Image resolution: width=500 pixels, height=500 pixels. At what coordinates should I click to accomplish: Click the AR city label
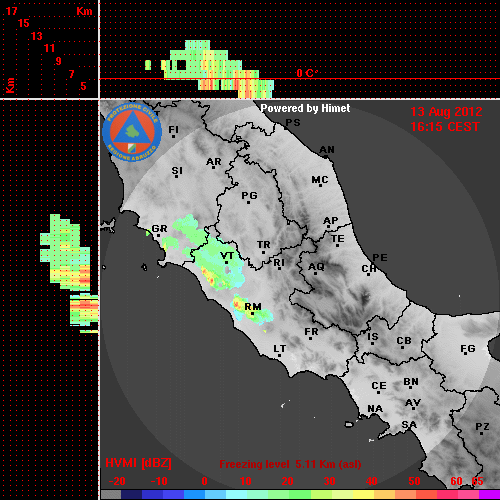(214, 162)
